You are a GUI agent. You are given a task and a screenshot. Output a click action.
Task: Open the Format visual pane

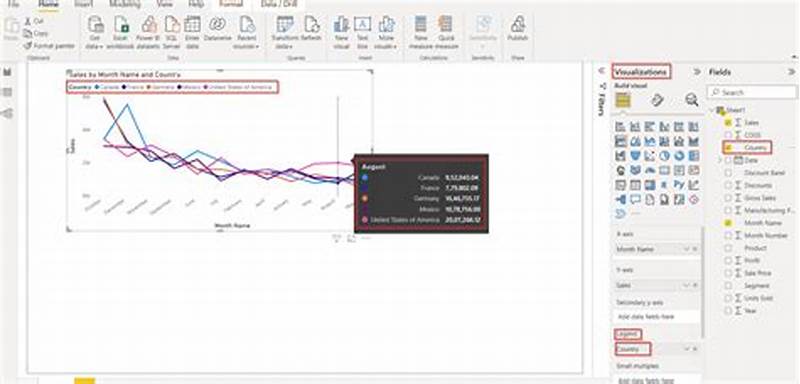[x=658, y=100]
